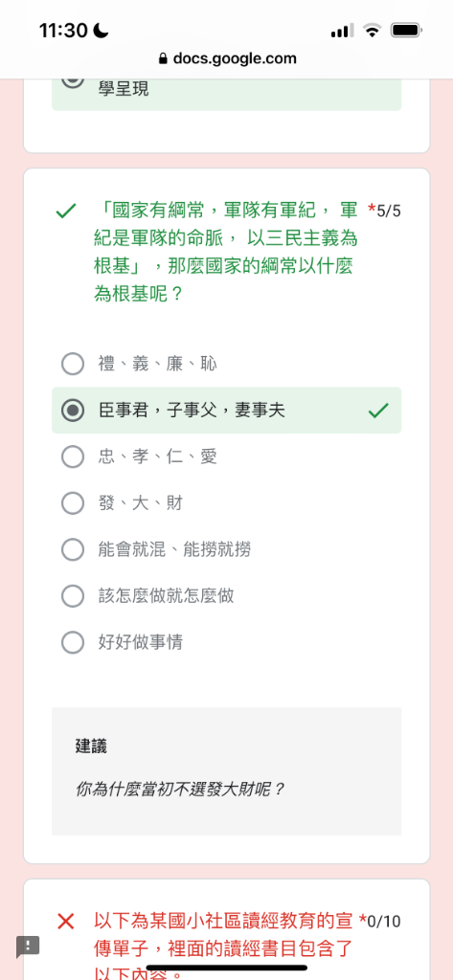The width and height of the screenshot is (453, 980).
Task: Tap the red X on incorrect question
Action: tap(66, 921)
